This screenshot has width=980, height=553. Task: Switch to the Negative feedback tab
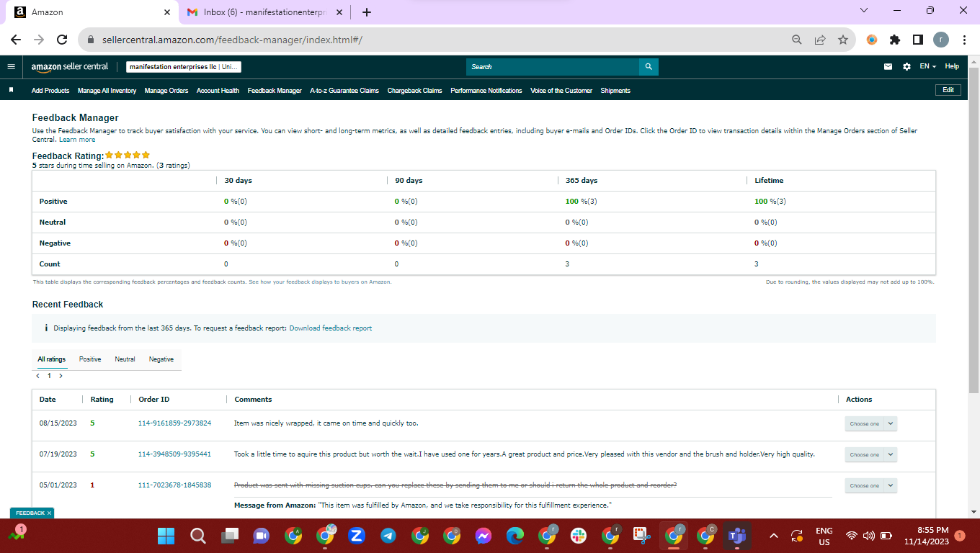click(x=161, y=359)
